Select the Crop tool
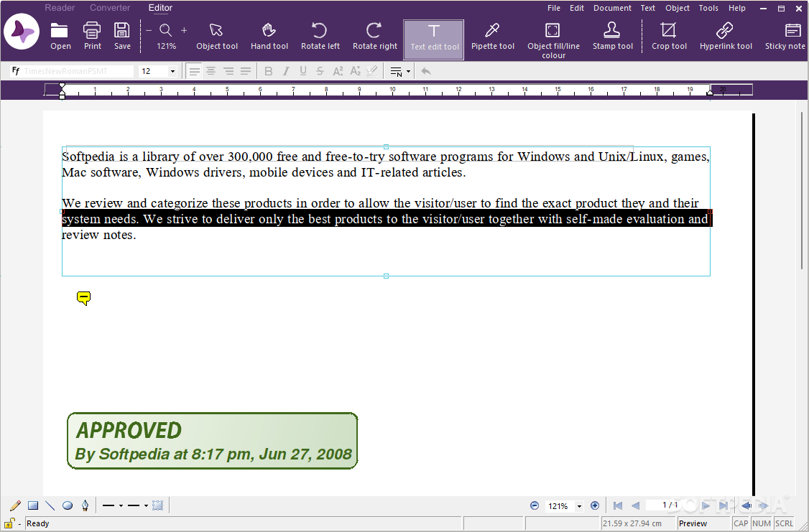Image resolution: width=809 pixels, height=532 pixels. pyautogui.click(x=669, y=36)
